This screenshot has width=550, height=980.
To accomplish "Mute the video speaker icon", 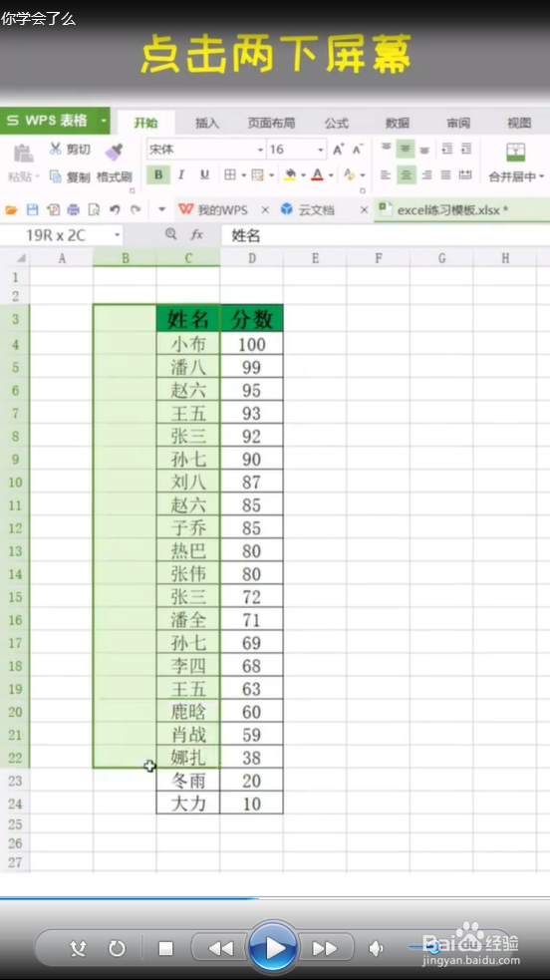I will click(376, 949).
